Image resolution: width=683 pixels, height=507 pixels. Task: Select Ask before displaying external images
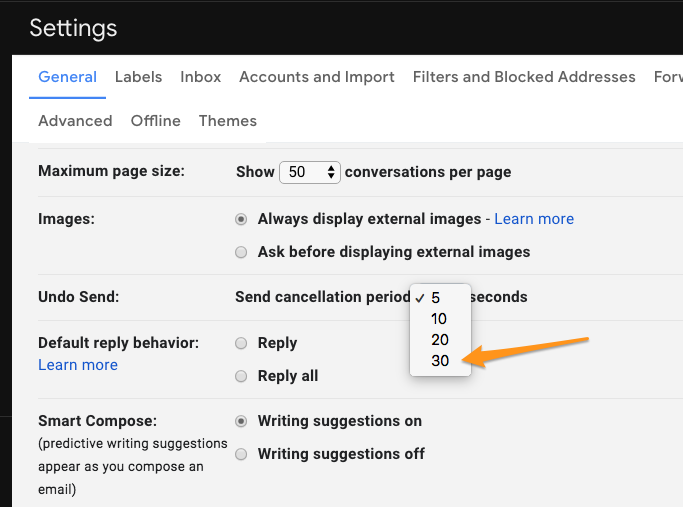point(241,252)
